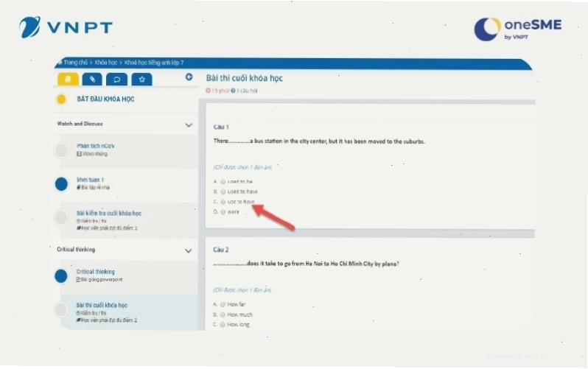588x369 pixels.
Task: Open Khóa học breadcrumb link
Action: (x=106, y=63)
